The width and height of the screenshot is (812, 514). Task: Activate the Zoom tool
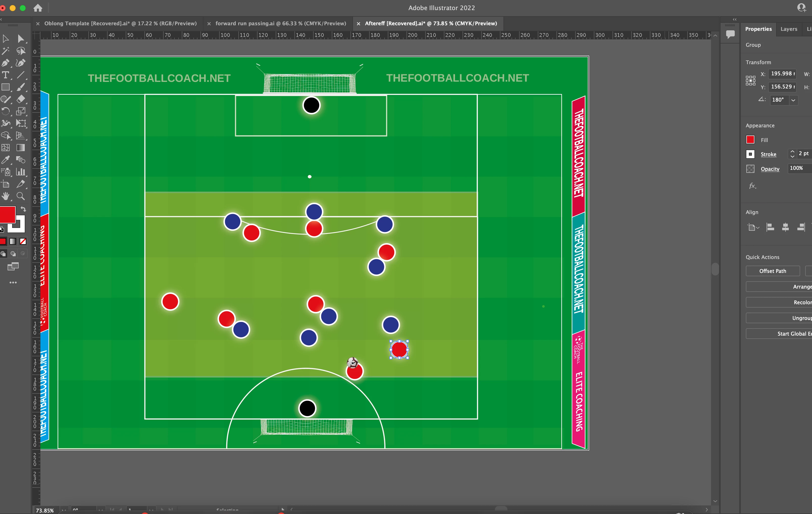tap(20, 196)
